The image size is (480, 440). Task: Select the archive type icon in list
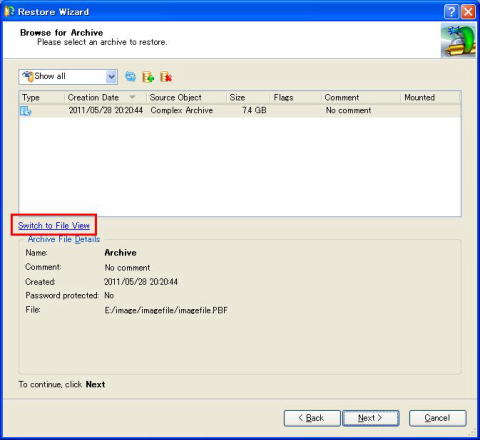[x=26, y=111]
